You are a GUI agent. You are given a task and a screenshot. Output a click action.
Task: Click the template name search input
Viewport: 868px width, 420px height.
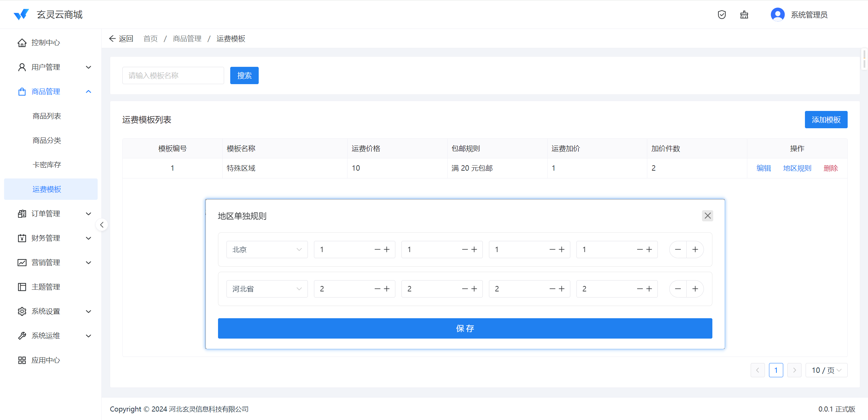[x=173, y=76]
